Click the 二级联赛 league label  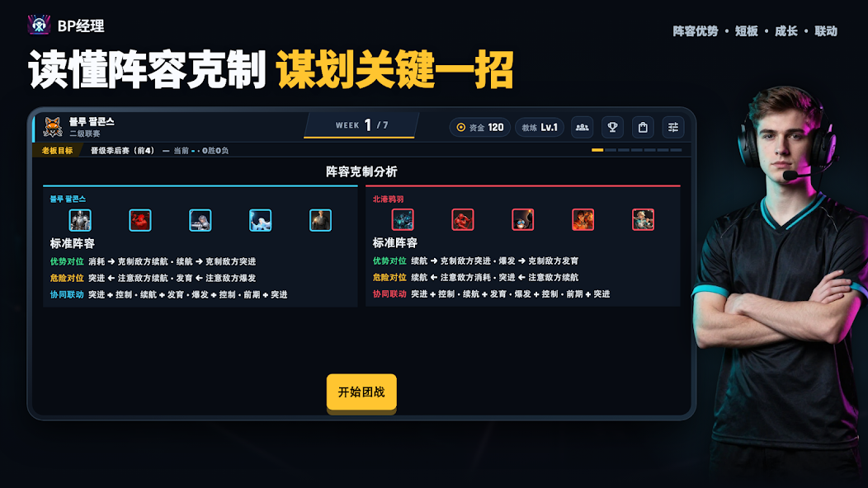[x=85, y=134]
